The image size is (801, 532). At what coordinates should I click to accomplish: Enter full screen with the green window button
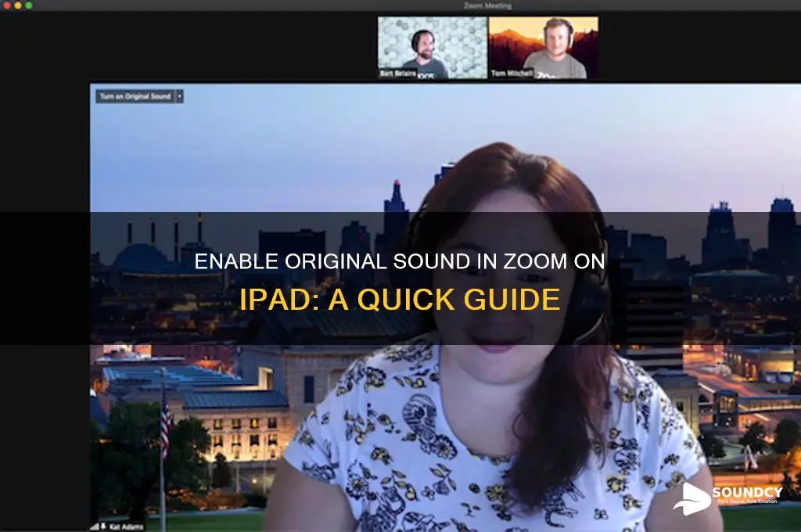29,5
